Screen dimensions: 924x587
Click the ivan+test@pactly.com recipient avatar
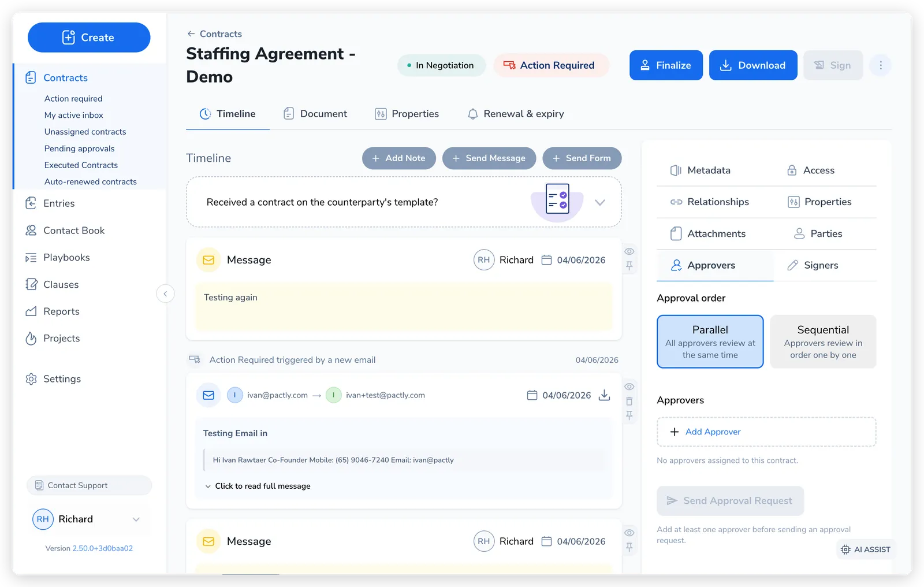coord(334,396)
